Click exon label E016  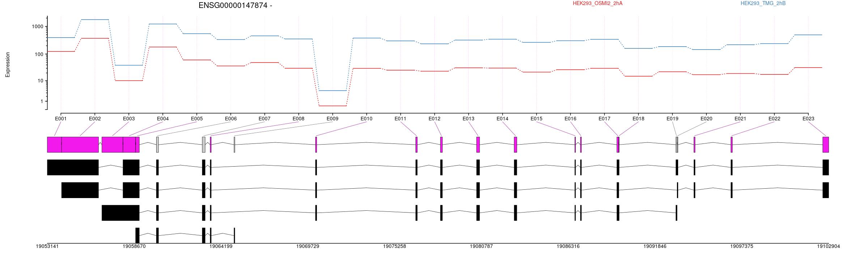570,119
